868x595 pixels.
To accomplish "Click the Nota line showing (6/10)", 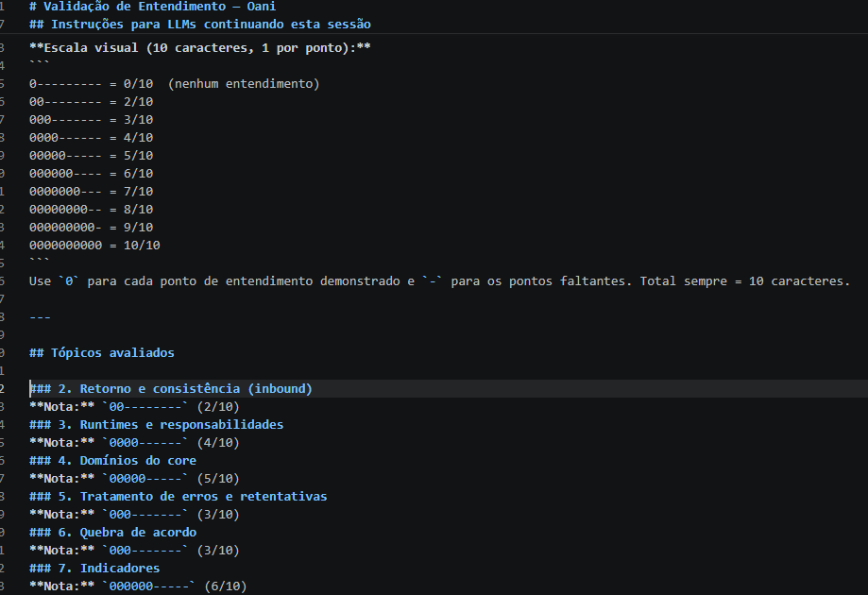I will [x=138, y=586].
